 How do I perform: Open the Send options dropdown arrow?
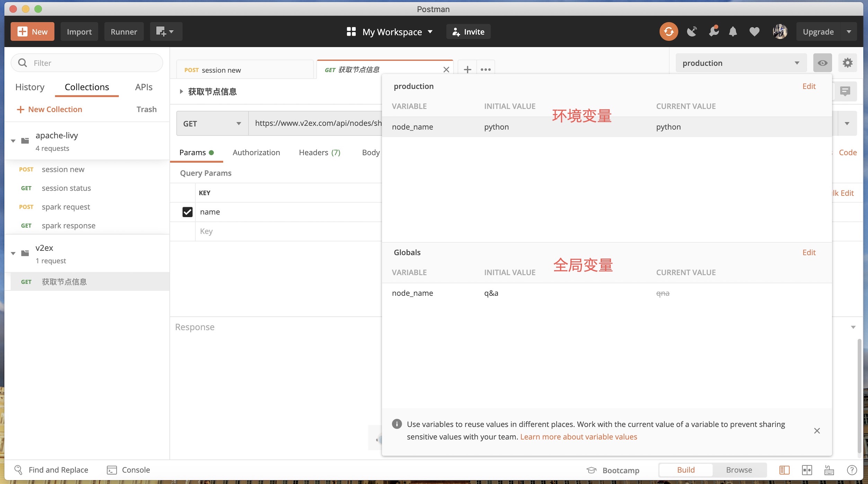point(847,123)
